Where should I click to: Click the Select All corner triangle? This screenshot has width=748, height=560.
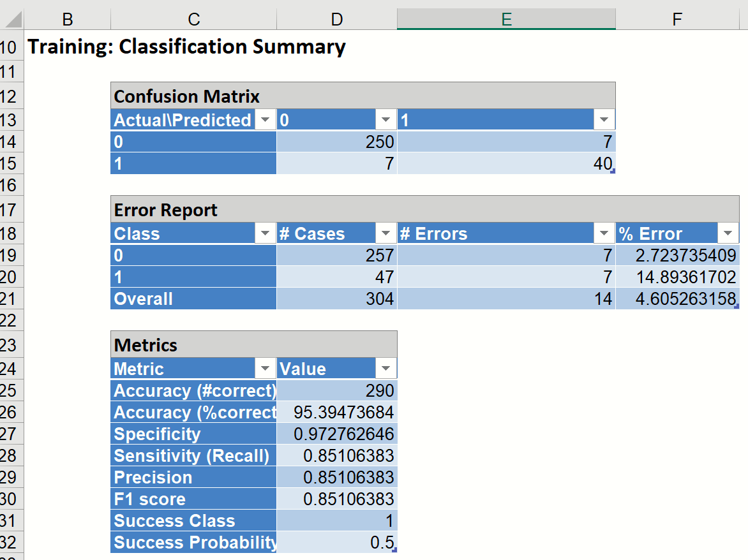click(x=13, y=20)
